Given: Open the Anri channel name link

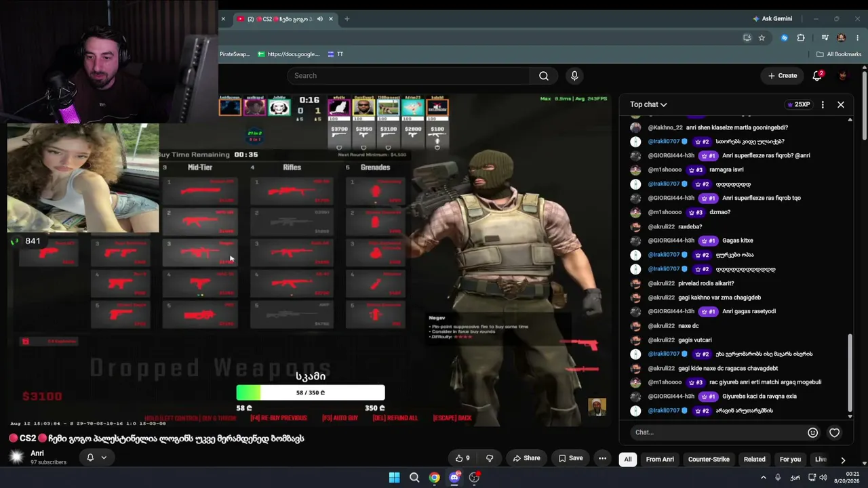Looking at the screenshot, I should click(x=37, y=453).
